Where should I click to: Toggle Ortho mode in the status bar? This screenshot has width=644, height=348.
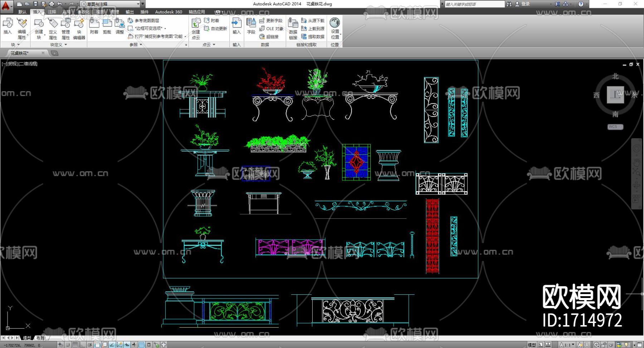click(82, 345)
